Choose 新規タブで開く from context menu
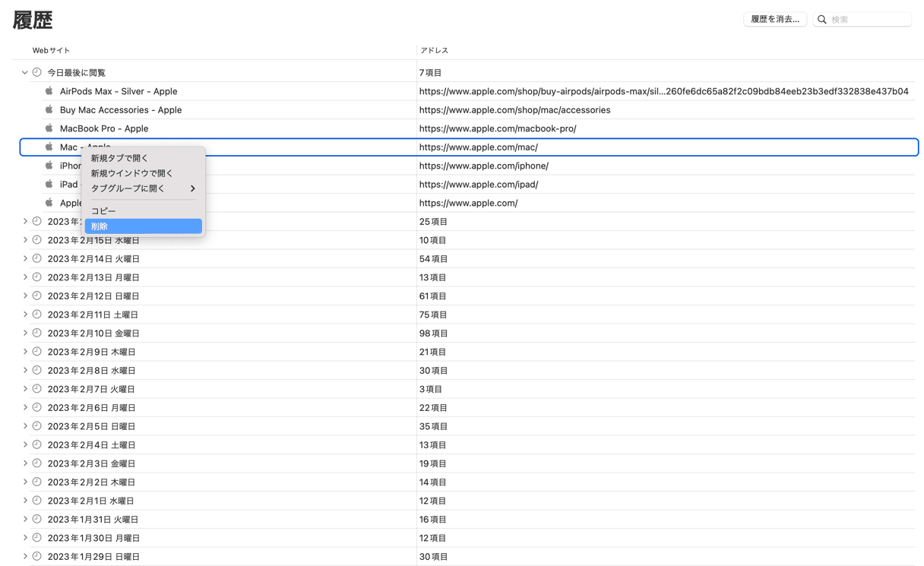 tap(143, 158)
